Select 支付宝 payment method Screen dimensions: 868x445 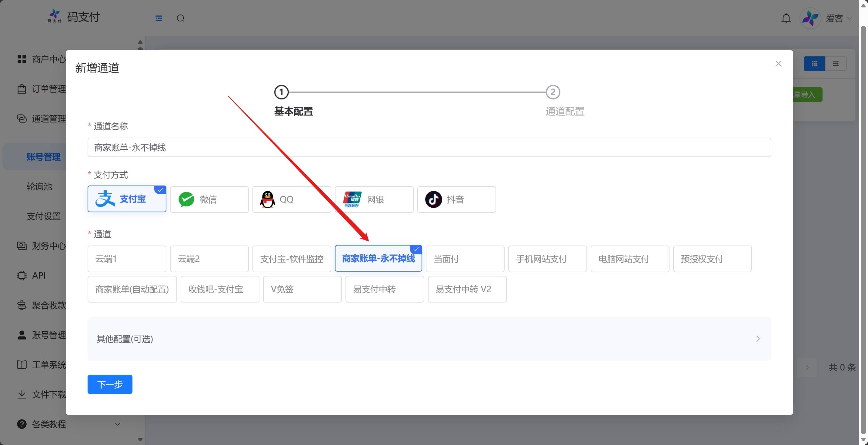click(127, 199)
